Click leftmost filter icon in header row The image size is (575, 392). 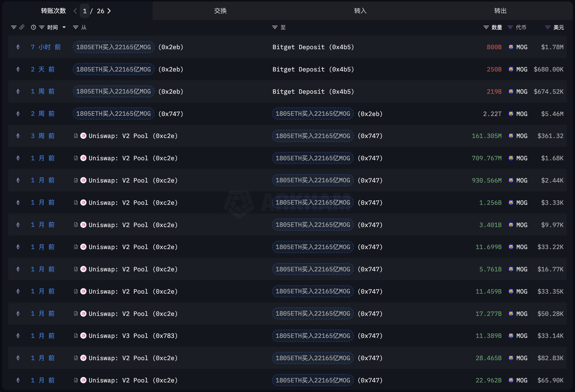point(14,27)
